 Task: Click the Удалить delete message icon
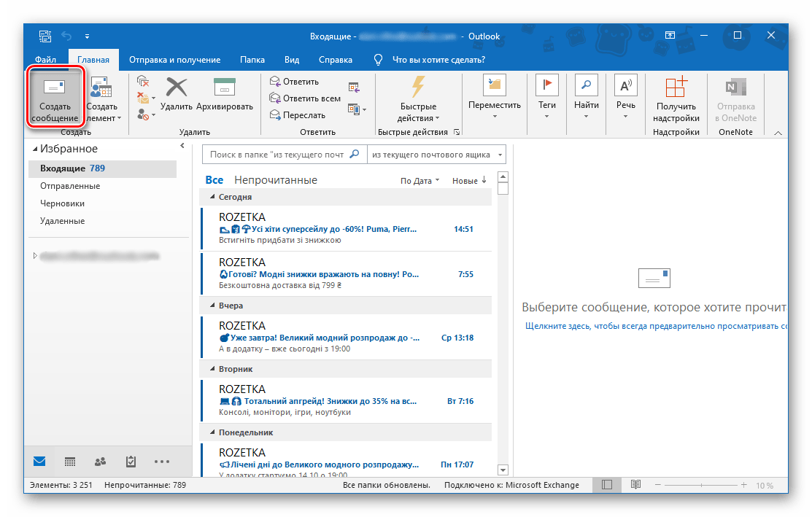point(177,88)
